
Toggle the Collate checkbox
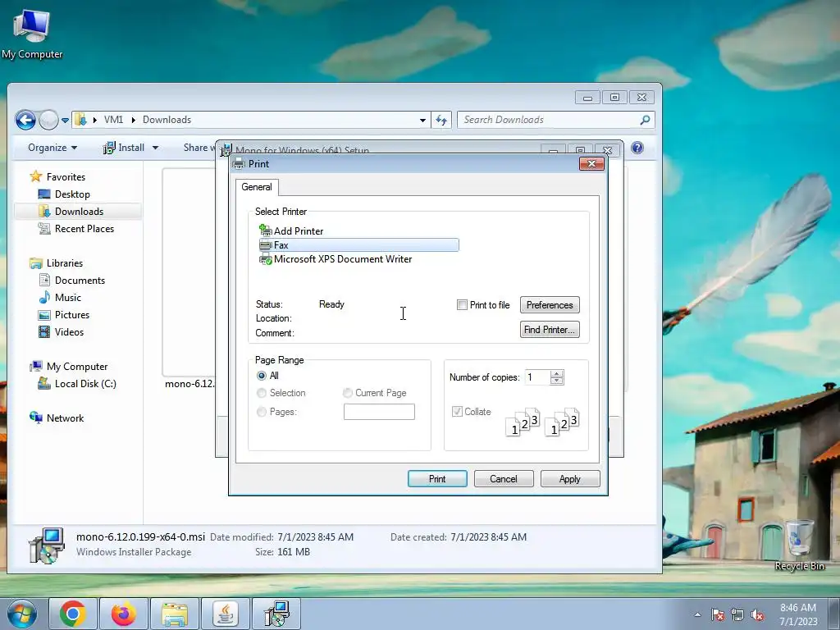click(457, 412)
